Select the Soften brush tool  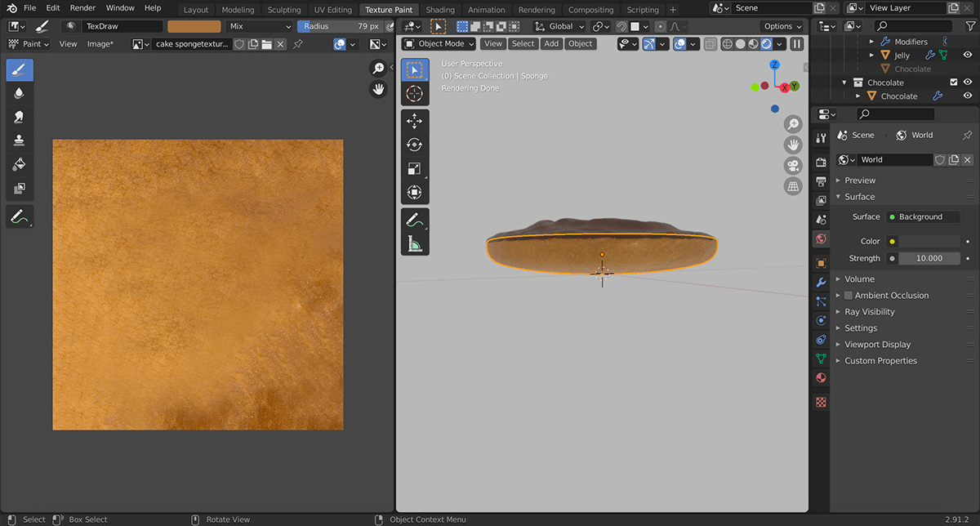[20, 93]
